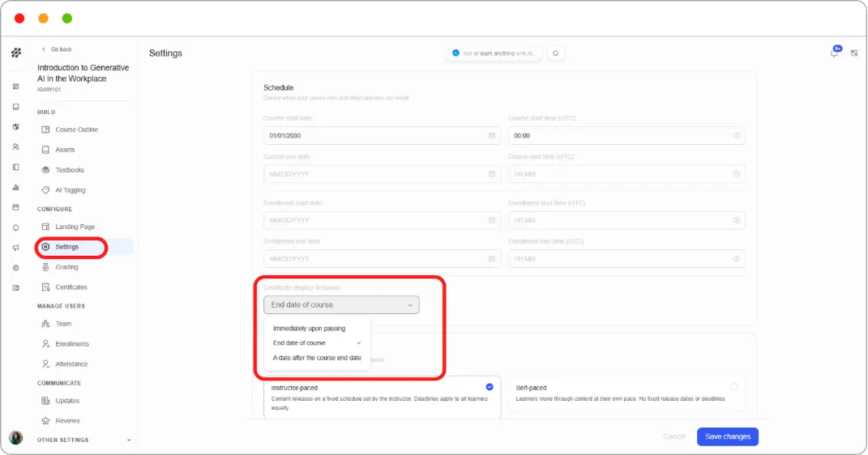This screenshot has height=455, width=868.
Task: Open the analytics bar chart icon in rail
Action: point(15,187)
